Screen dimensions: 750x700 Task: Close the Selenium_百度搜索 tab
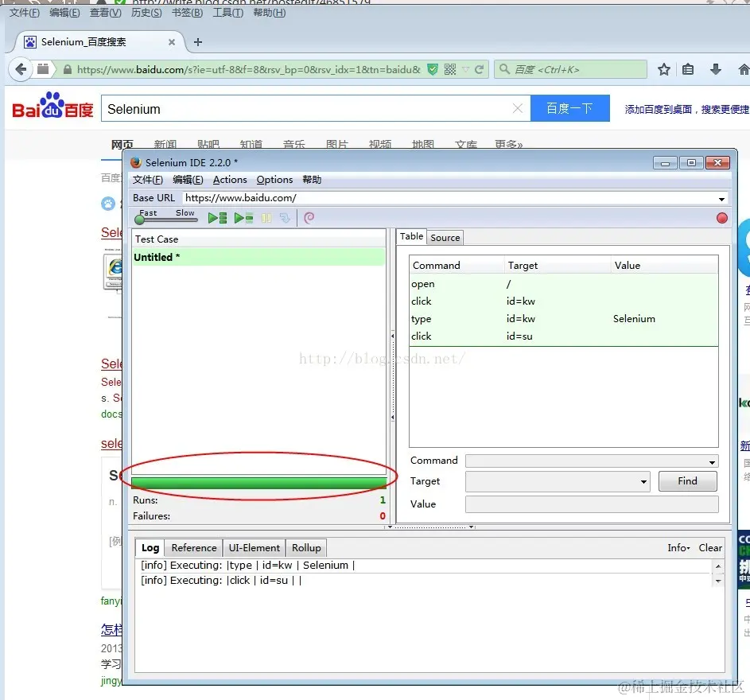[x=172, y=43]
